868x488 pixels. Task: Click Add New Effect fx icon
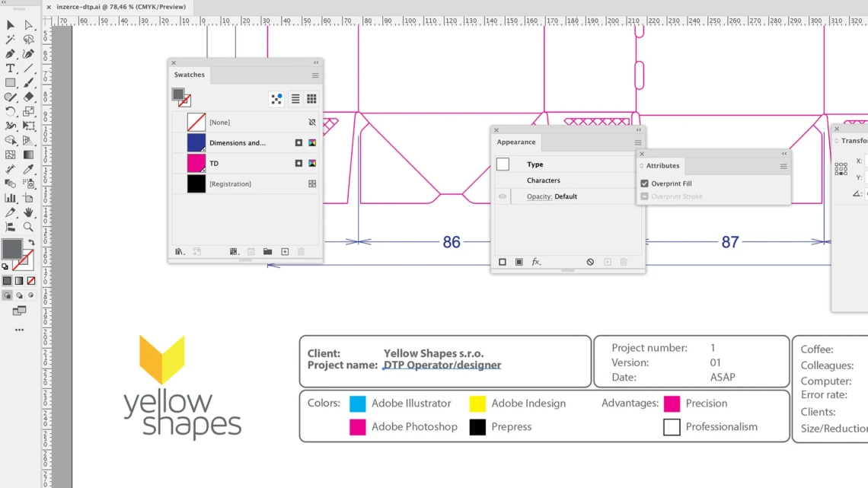(536, 262)
